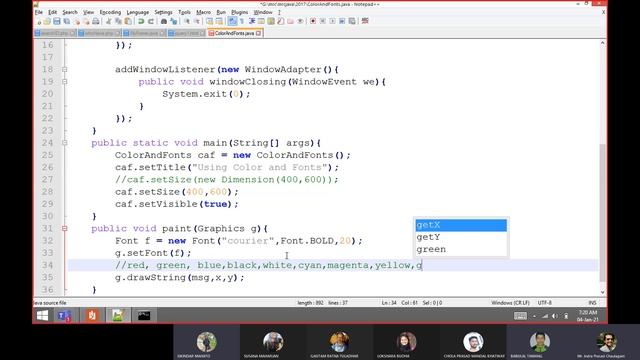
Task: Open the command prompt taskbar icon
Action: click(x=144, y=316)
